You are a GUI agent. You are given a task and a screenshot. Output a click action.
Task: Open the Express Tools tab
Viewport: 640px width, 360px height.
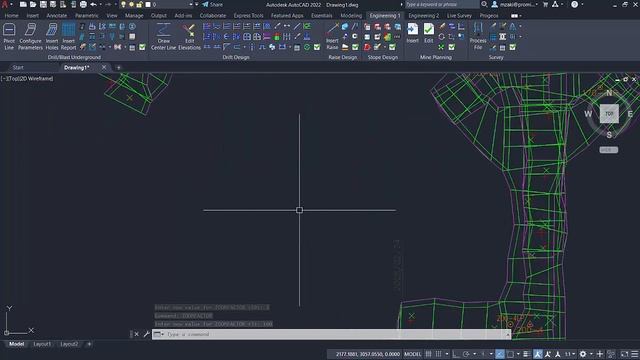tap(249, 16)
